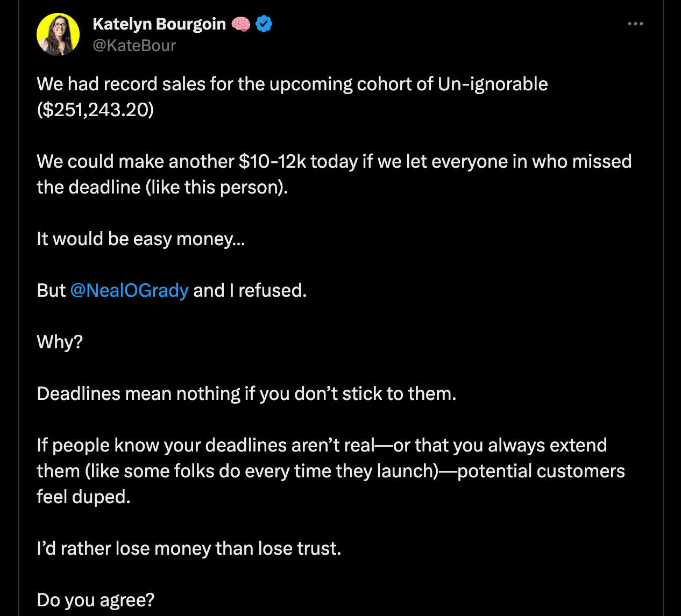Click the 'Why?' line
Screen dimensions: 681x616
click(60, 342)
